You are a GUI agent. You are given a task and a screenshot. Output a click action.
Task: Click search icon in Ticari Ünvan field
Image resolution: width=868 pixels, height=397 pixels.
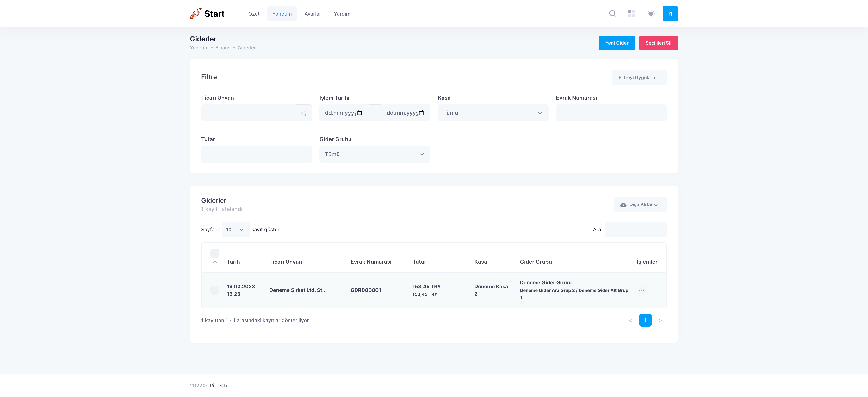[x=303, y=113]
